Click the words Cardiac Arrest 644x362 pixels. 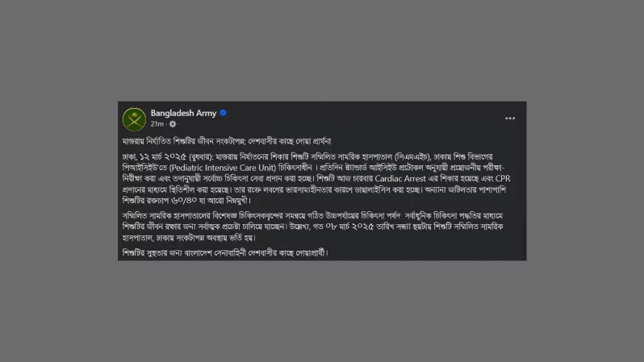(400, 178)
